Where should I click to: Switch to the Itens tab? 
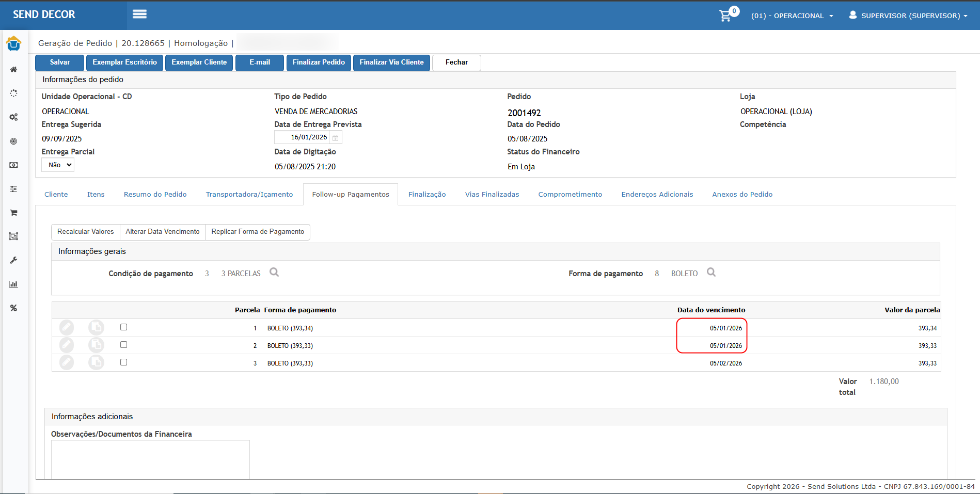[x=96, y=195]
